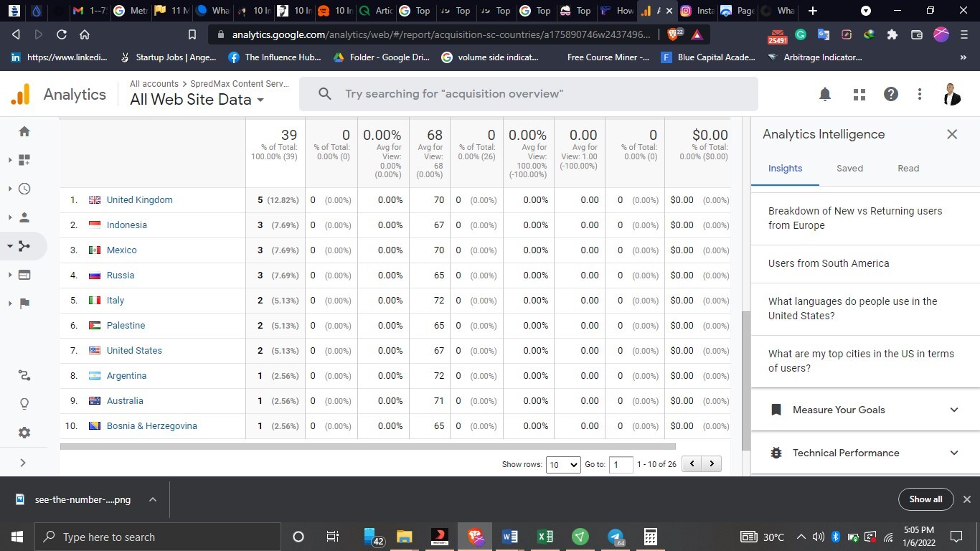
Task: Click the Help question mark icon
Action: coord(891,94)
